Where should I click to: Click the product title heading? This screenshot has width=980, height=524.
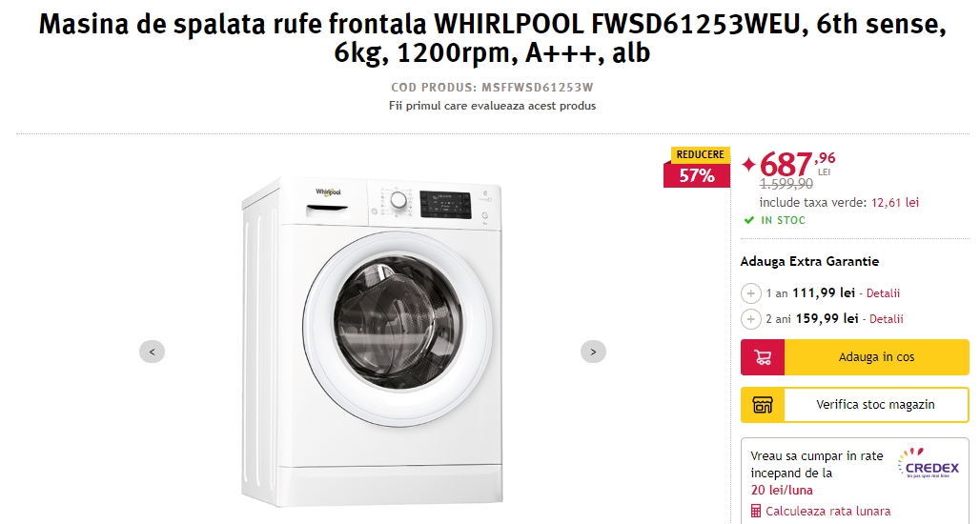(492, 39)
